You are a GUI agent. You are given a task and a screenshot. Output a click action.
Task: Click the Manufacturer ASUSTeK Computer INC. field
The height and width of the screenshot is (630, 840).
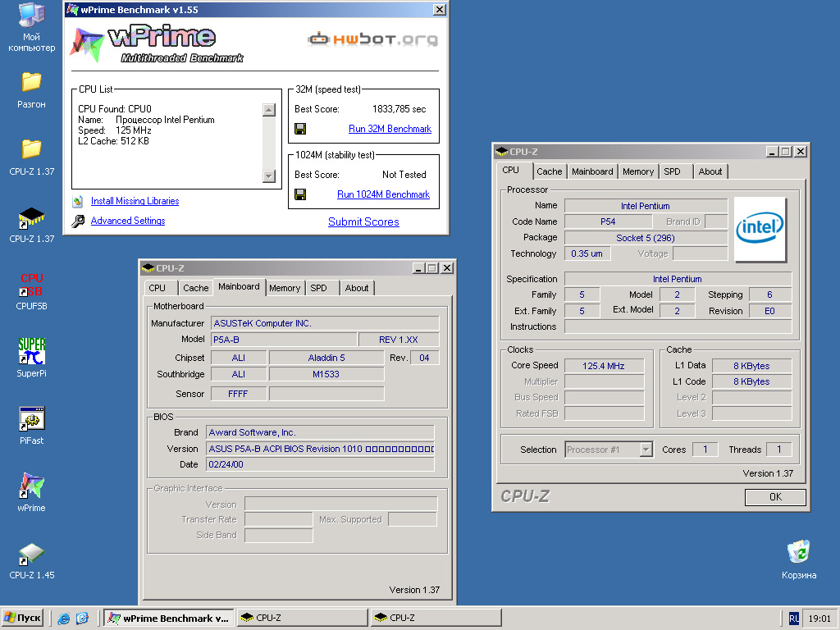(x=325, y=323)
